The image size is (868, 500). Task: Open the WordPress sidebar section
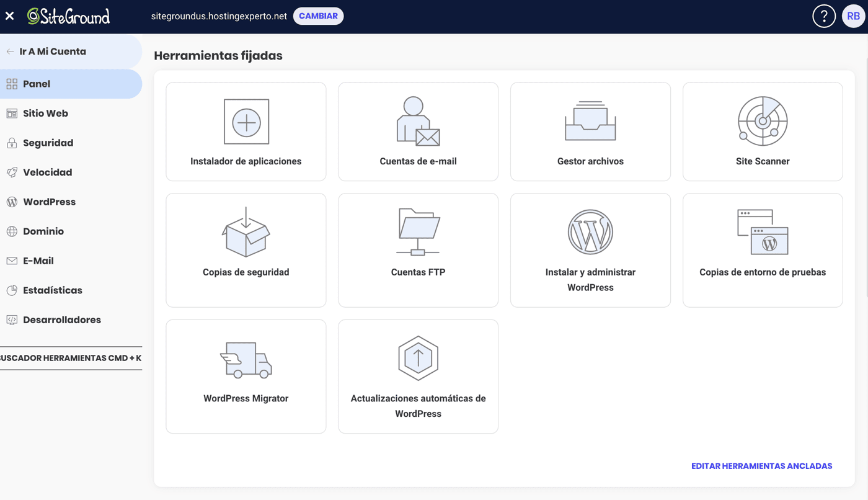click(71, 202)
